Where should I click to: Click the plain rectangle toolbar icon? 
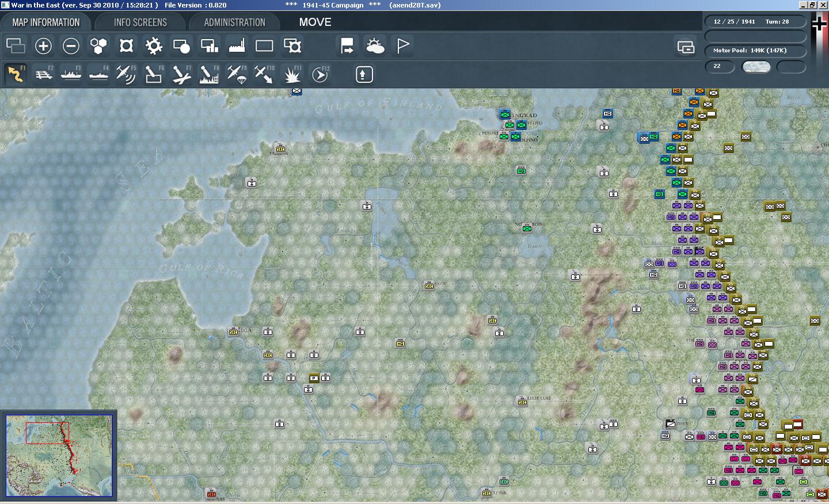[x=264, y=45]
